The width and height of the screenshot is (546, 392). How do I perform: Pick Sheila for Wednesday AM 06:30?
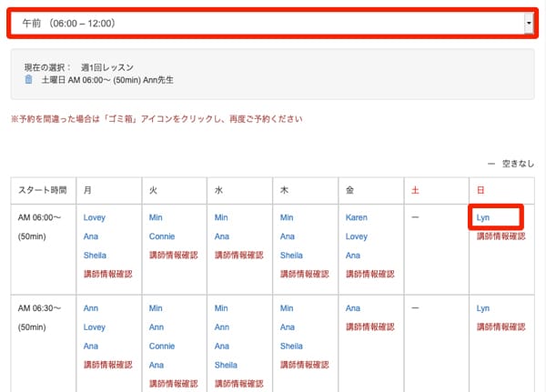(226, 364)
